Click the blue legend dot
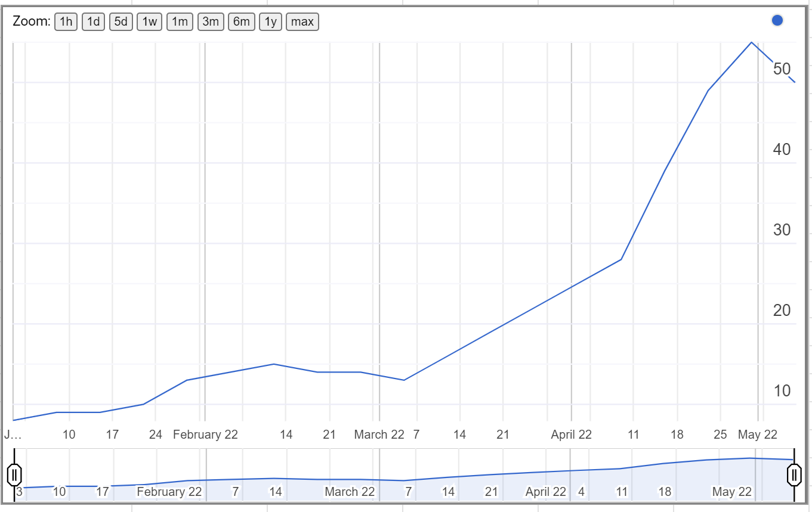This screenshot has width=812, height=512. point(777,21)
